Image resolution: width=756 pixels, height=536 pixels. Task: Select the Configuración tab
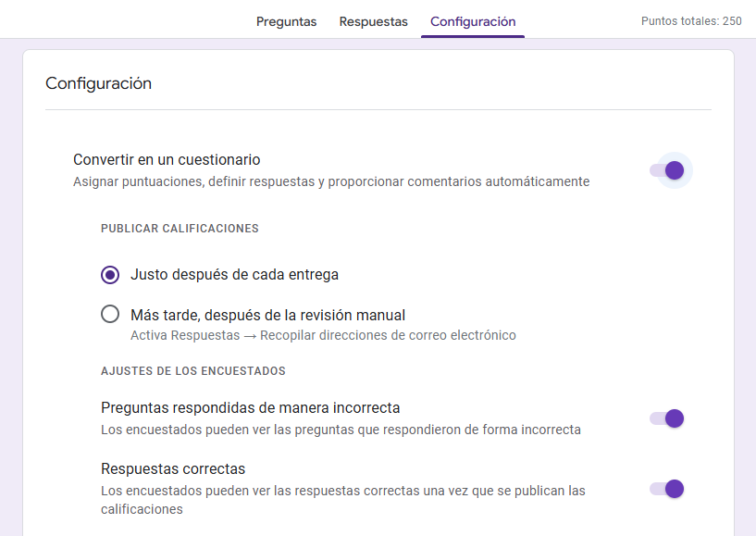472,21
